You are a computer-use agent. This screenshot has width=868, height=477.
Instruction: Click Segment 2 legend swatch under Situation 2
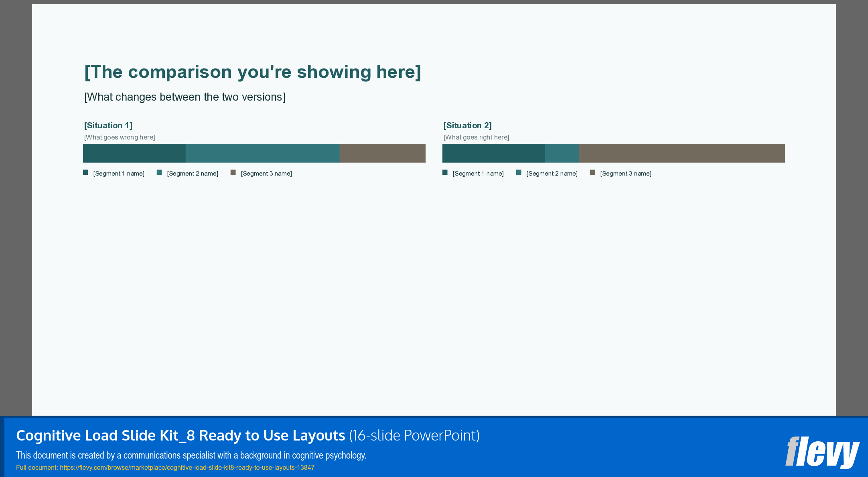[x=519, y=172]
